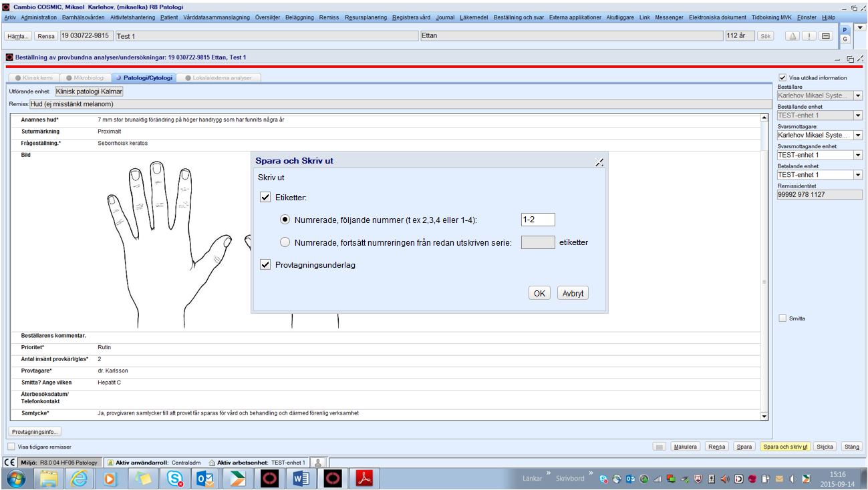
Task: Open Skype from the taskbar
Action: [174, 478]
